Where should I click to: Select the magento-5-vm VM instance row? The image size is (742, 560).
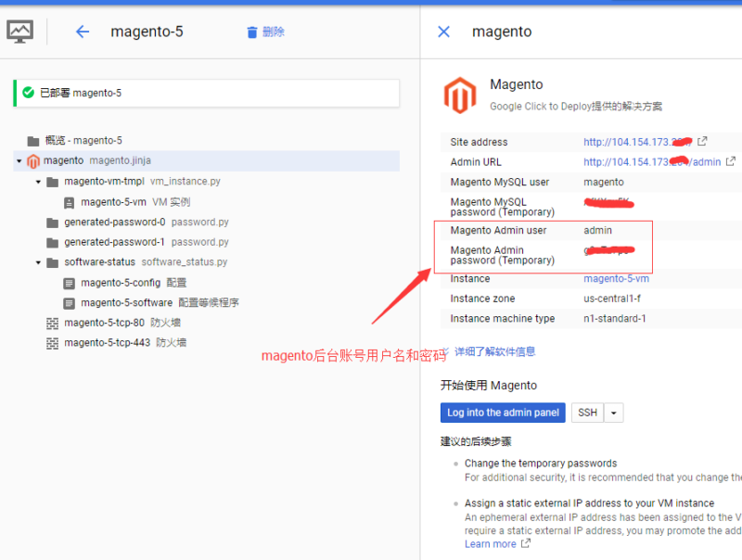point(206,202)
